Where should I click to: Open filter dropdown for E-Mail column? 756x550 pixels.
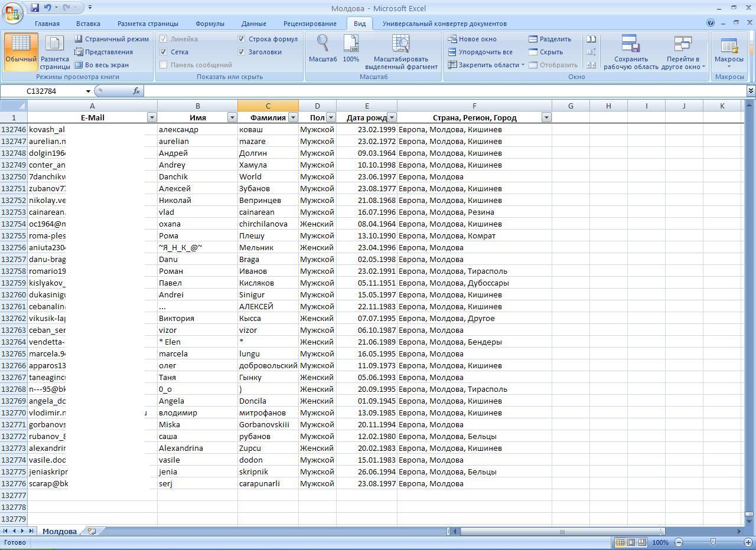[152, 117]
